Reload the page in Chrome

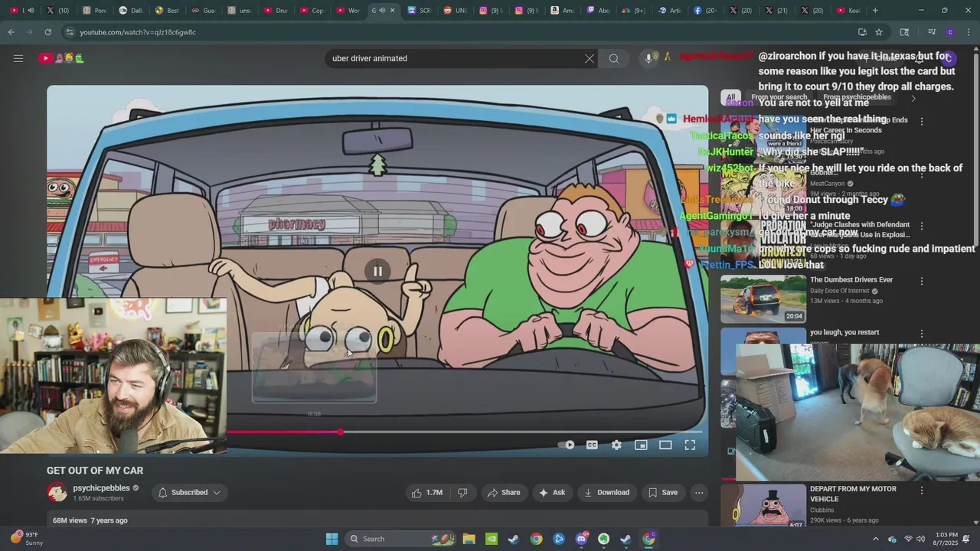click(47, 32)
